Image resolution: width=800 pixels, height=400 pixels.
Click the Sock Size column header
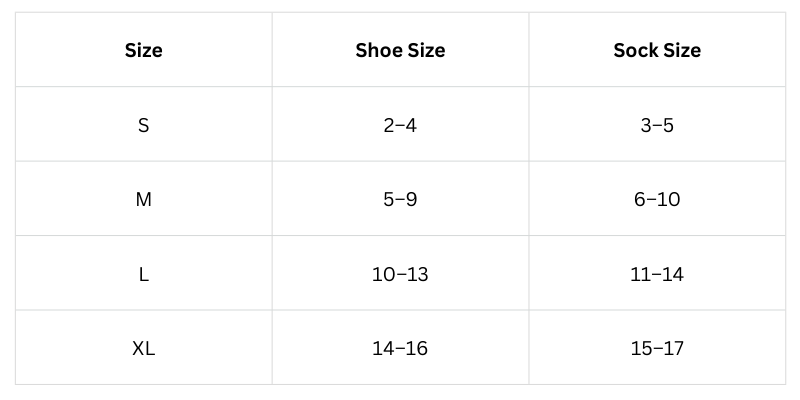(657, 50)
